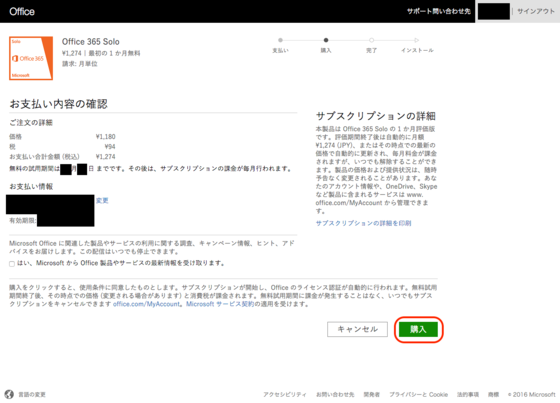Click the globe language icon in footer
The height and width of the screenshot is (403, 560).
[9, 394]
